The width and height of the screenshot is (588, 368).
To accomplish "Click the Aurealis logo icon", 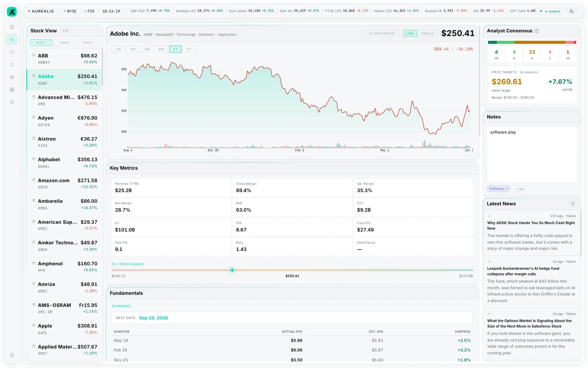I will [12, 12].
